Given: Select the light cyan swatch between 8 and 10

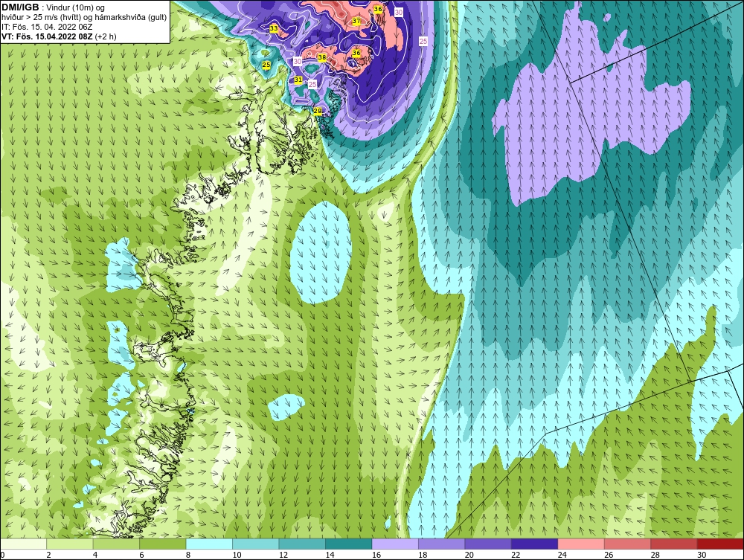Looking at the screenshot, I should pos(209,544).
